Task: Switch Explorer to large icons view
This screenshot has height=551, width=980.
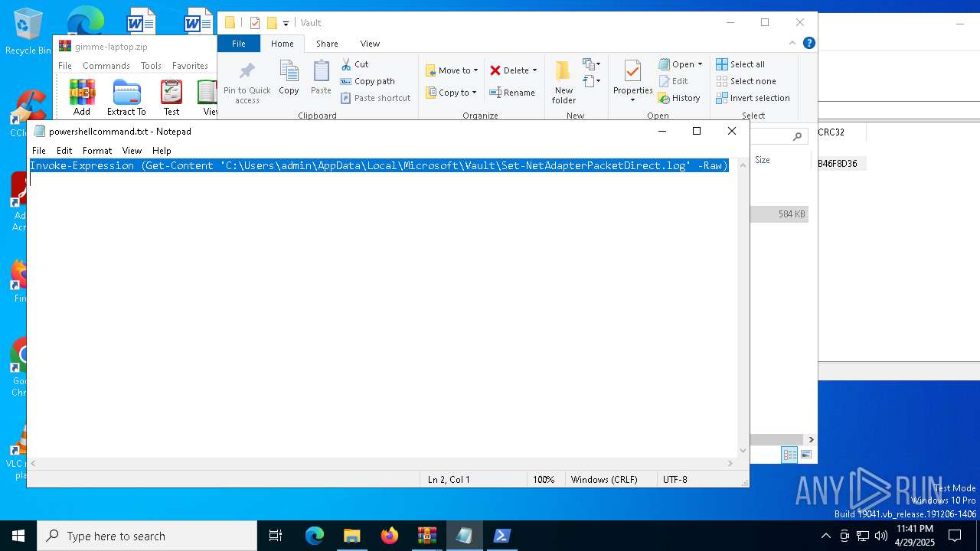Action: click(x=806, y=455)
